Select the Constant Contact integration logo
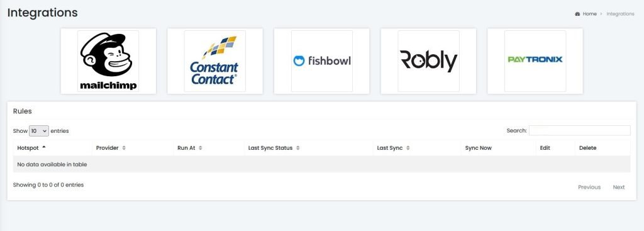Image resolution: width=644 pixels, height=231 pixels. (215, 61)
